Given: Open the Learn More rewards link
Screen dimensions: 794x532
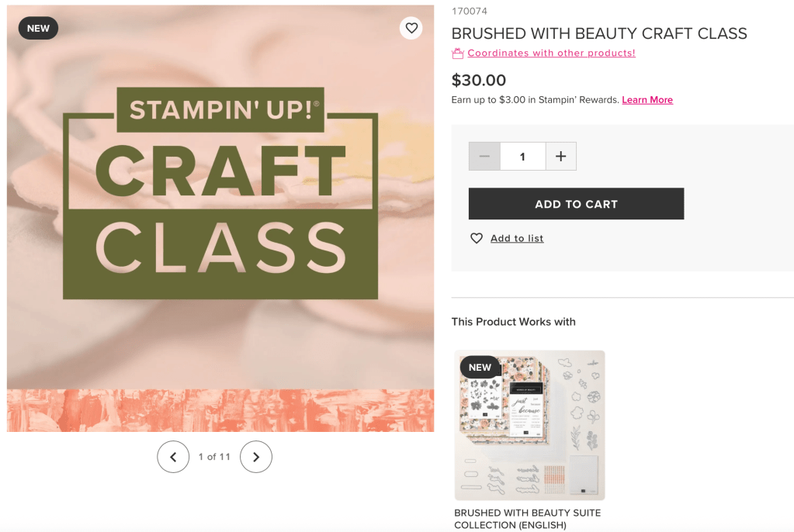Looking at the screenshot, I should [x=647, y=100].
